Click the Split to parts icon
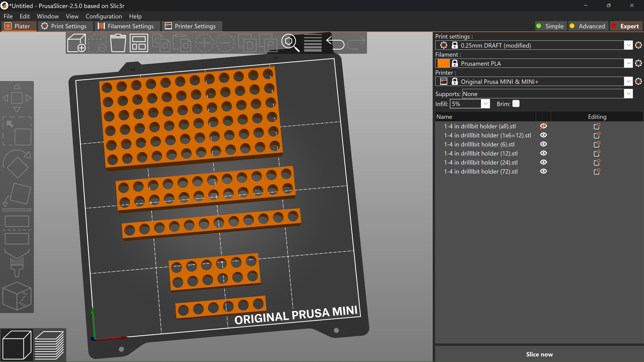This screenshot has width=644, height=362. point(268,43)
